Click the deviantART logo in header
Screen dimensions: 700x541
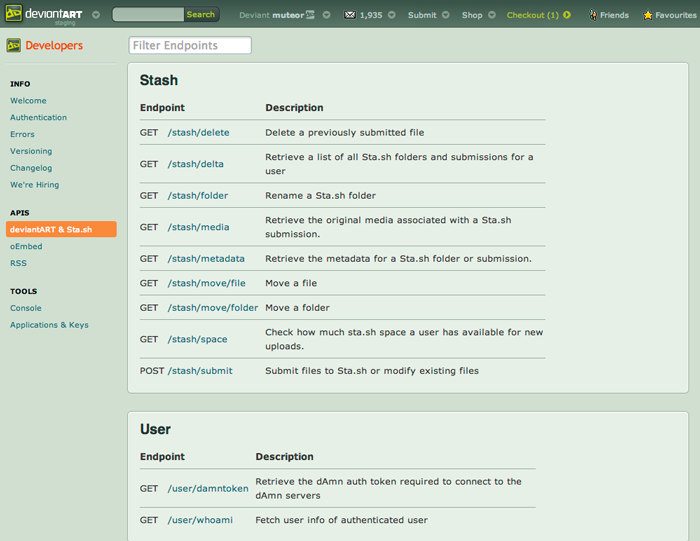coord(44,14)
